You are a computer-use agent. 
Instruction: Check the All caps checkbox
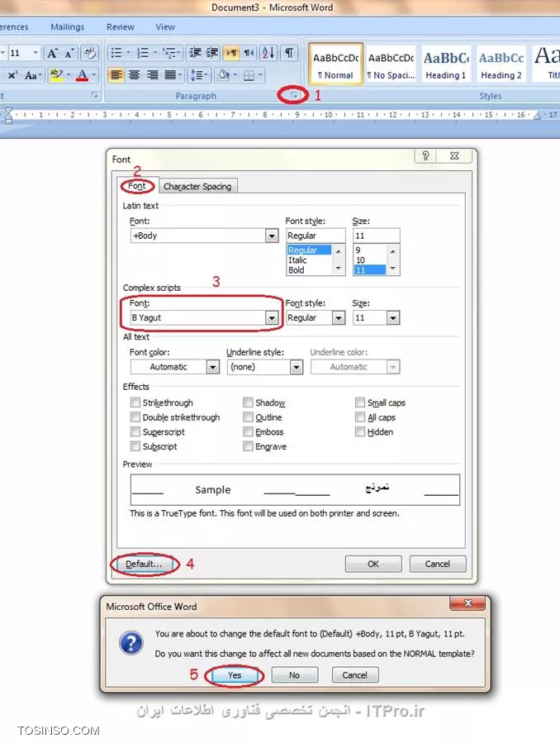360,417
